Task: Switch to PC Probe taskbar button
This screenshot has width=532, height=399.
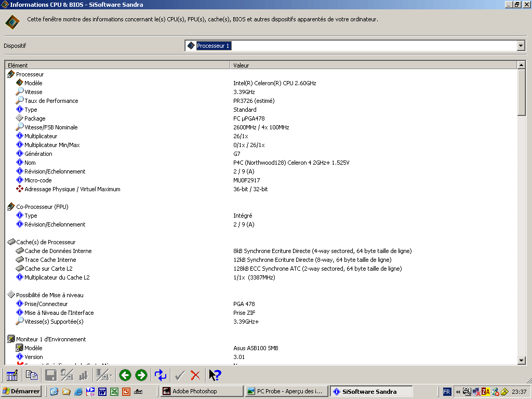Action: 285,391
